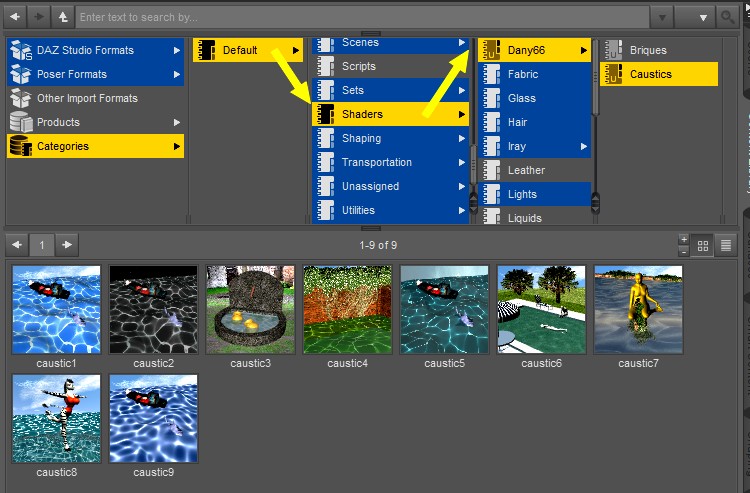Open the Hair shader category
The image size is (750, 493).
coord(534,122)
